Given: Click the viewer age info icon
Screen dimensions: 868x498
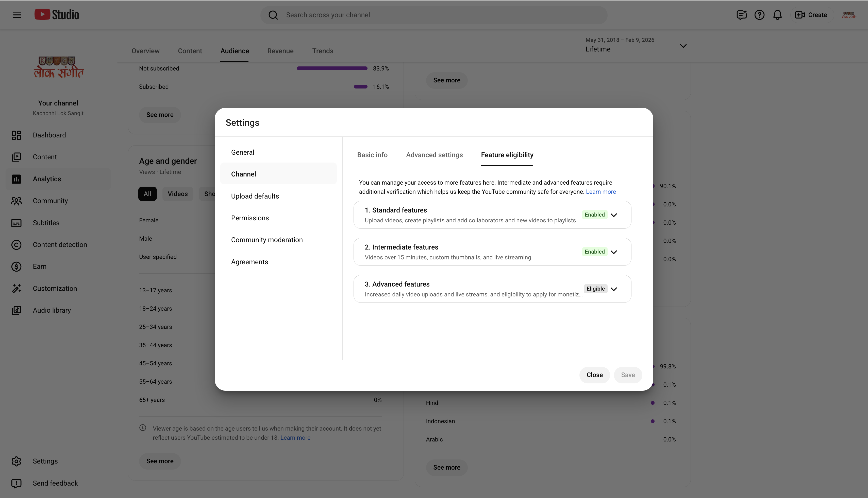Looking at the screenshot, I should point(143,428).
